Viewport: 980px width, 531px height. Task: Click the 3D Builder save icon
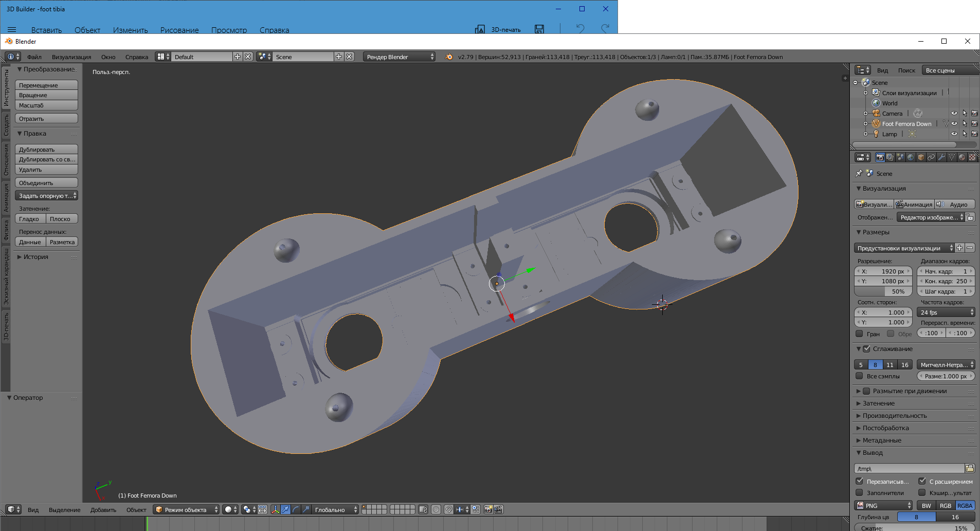tap(539, 29)
